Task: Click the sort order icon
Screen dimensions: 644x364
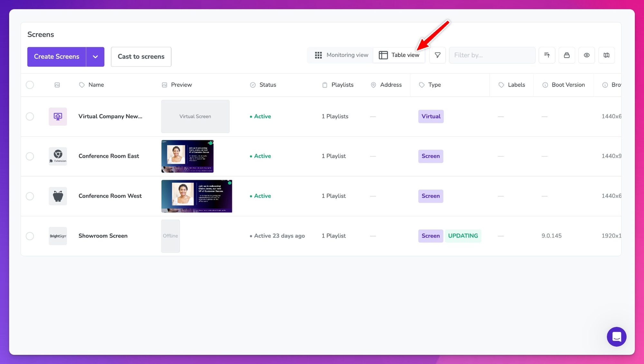Action: click(x=547, y=55)
